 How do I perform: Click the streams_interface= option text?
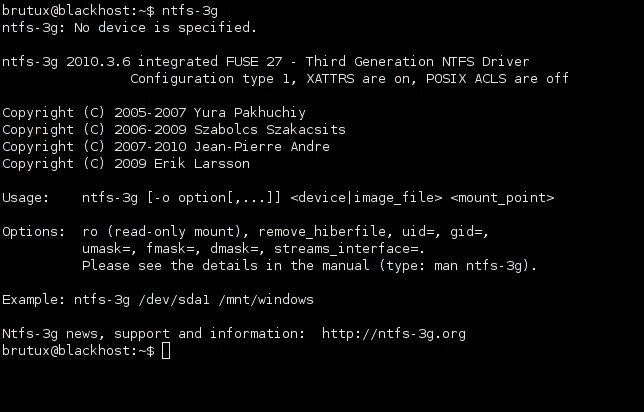(x=349, y=249)
